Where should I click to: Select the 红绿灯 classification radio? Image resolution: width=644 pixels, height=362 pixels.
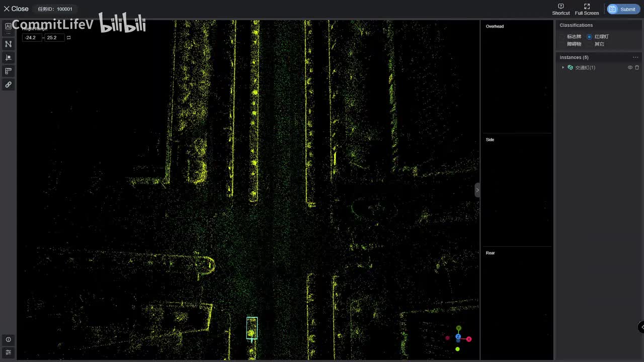589,37
